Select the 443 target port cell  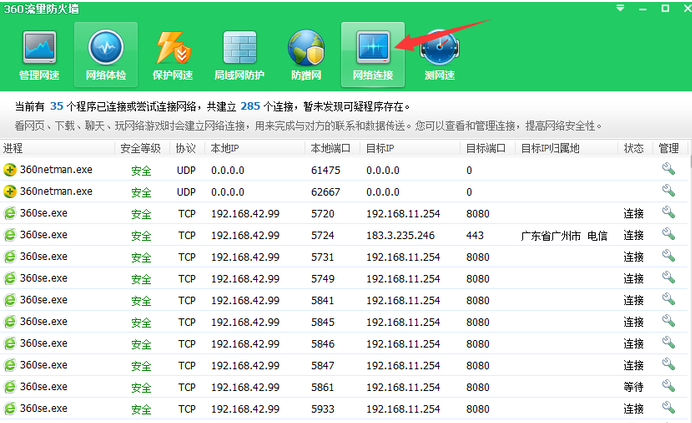coord(475,235)
